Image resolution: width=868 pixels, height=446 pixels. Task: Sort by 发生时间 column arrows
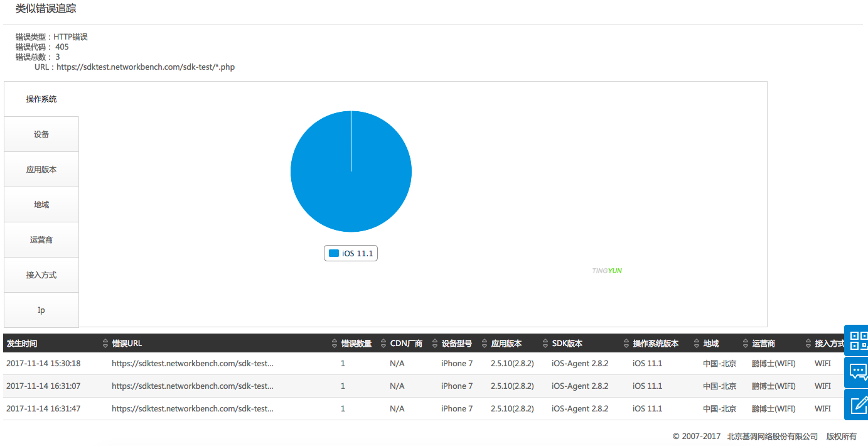click(x=105, y=344)
